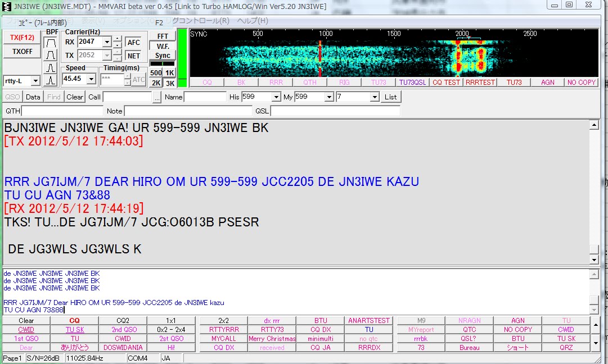Click the TXOFF button
Image resolution: width=608 pixels, height=364 pixels.
coord(22,52)
